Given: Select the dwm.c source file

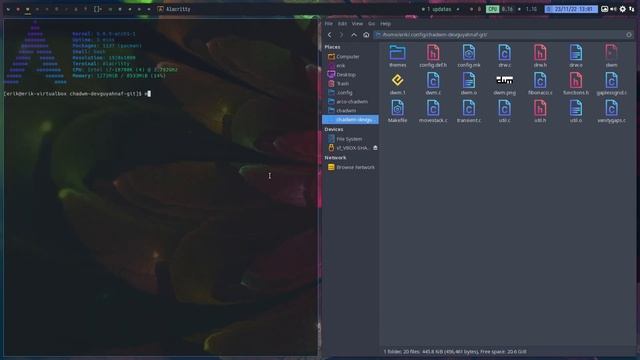Looking at the screenshot, I should (433, 84).
